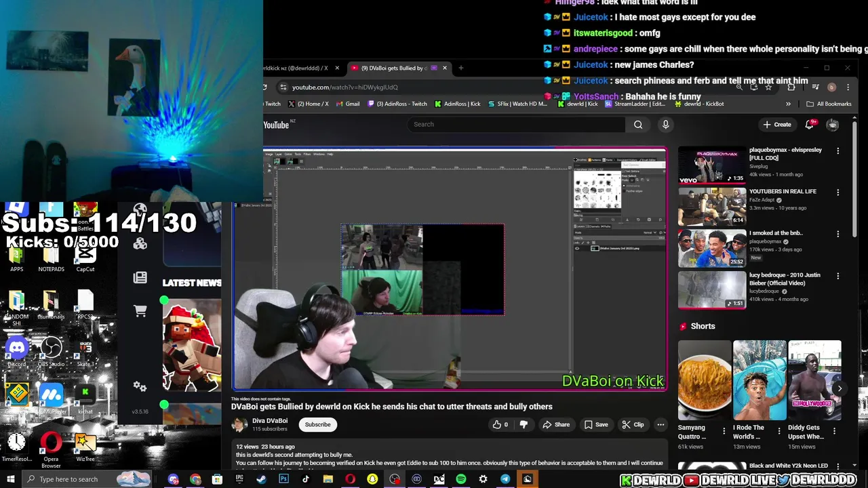Open OBS Studio desktop shortcut
This screenshot has width=868, height=488.
(51, 352)
